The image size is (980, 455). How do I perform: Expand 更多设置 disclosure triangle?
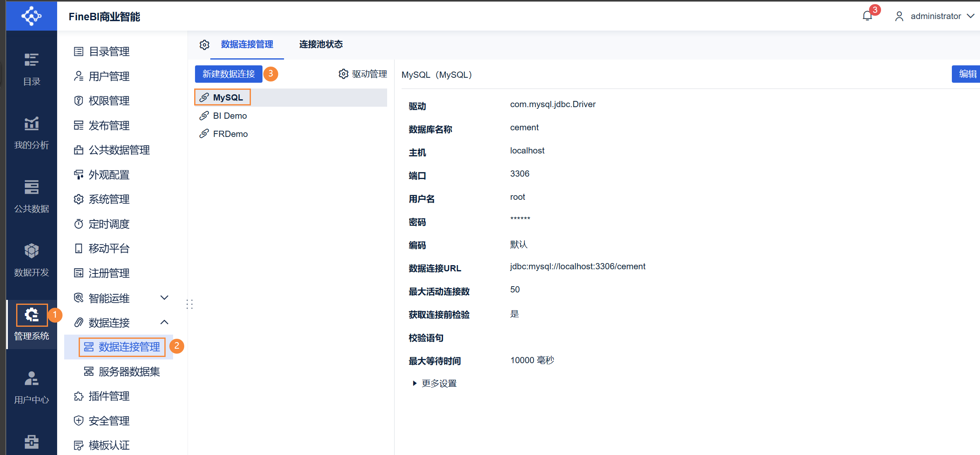414,383
